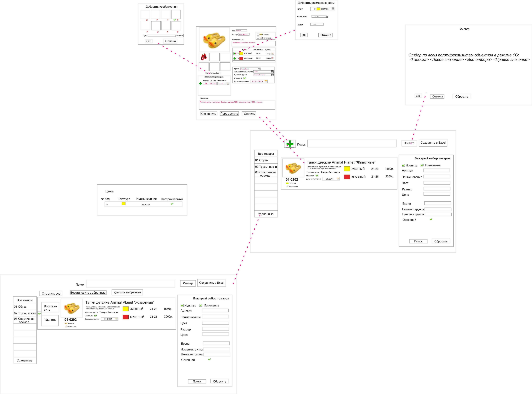
Task: Click yellow texture swatch in the Цвета table
Action: 124,204
